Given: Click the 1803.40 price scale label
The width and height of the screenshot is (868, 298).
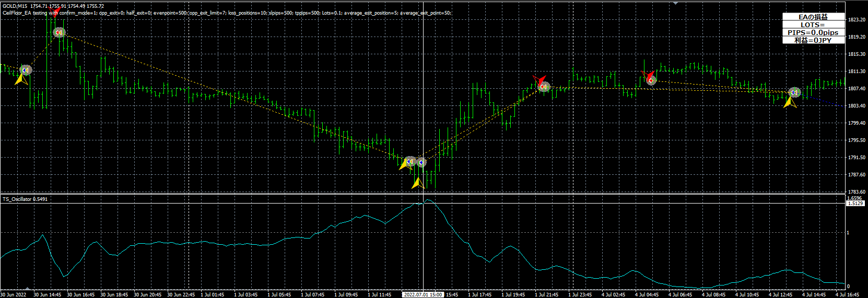Looking at the screenshot, I should click(x=857, y=106).
